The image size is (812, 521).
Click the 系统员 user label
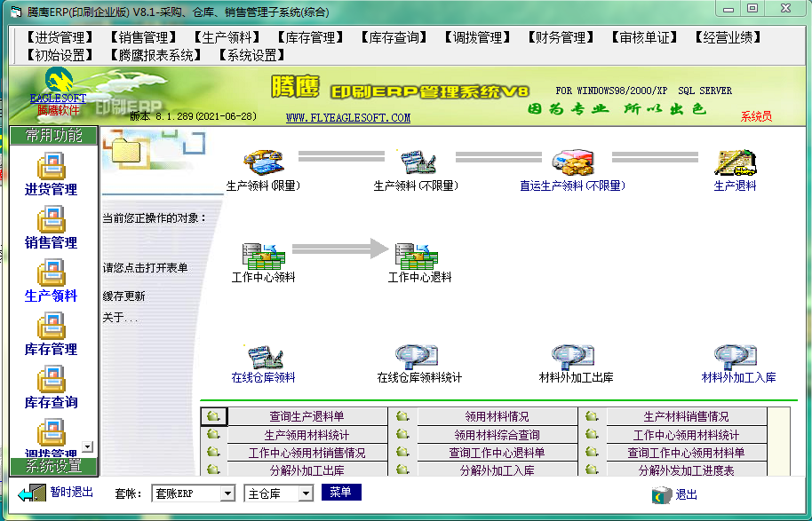click(x=756, y=116)
